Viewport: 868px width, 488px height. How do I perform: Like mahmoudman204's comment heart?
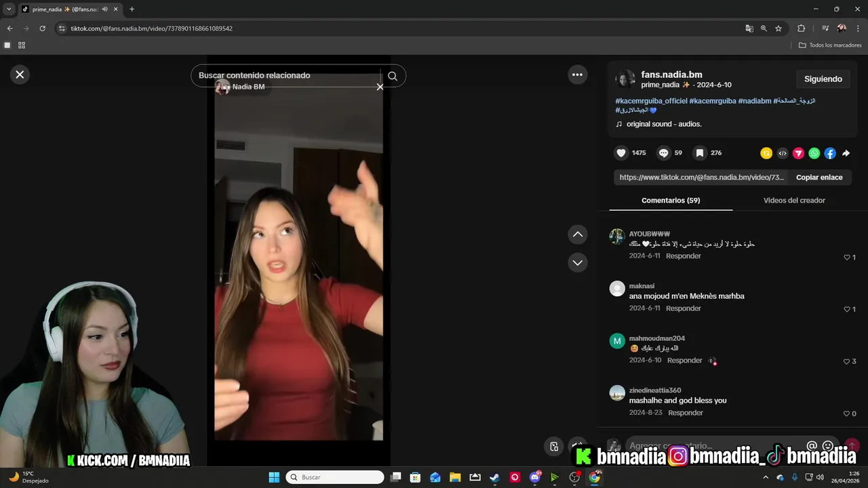(847, 362)
